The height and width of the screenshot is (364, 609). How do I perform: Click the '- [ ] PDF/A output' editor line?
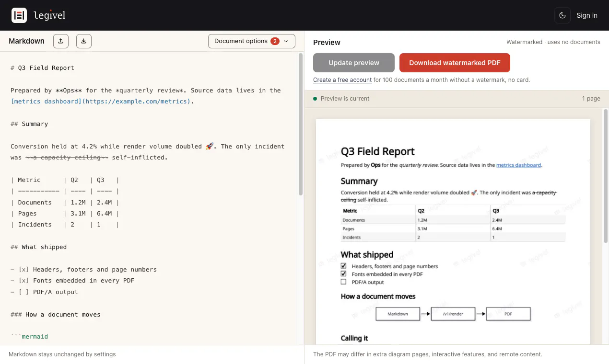(x=44, y=292)
